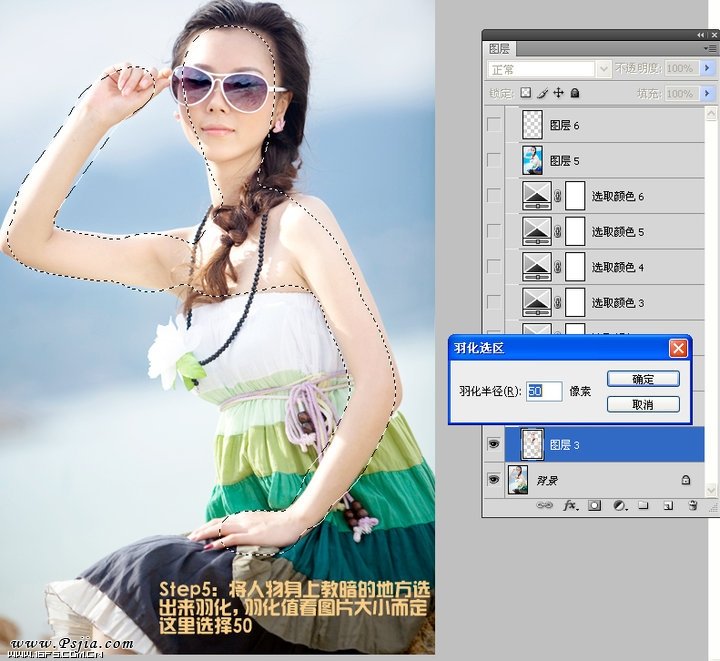Select the 图层 3 thumbnail
This screenshot has height=661, width=720.
coord(533,444)
